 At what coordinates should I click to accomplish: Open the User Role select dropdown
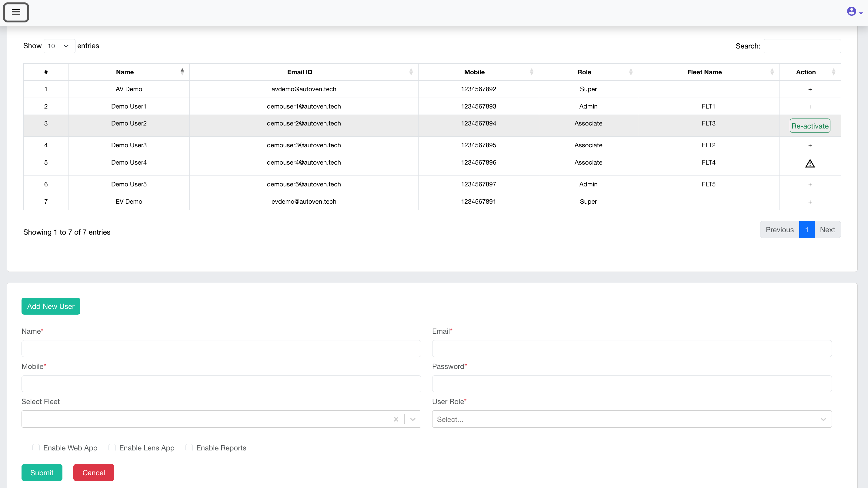tap(823, 419)
